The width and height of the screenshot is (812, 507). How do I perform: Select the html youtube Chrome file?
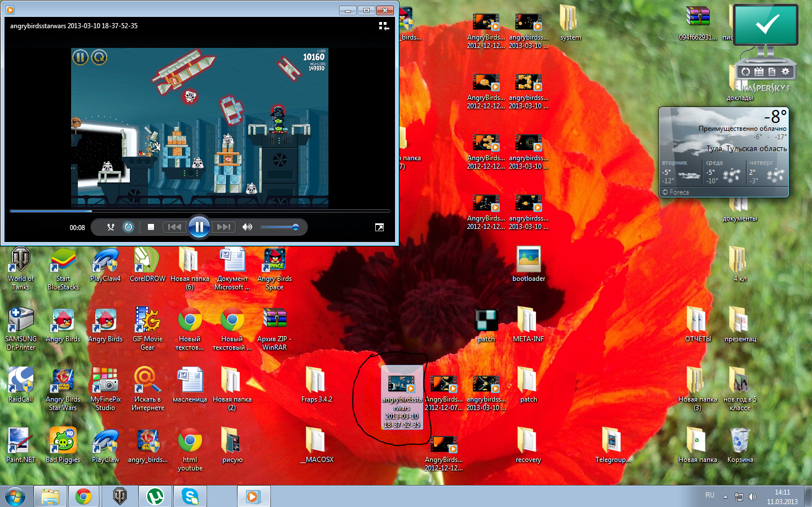pyautogui.click(x=190, y=450)
